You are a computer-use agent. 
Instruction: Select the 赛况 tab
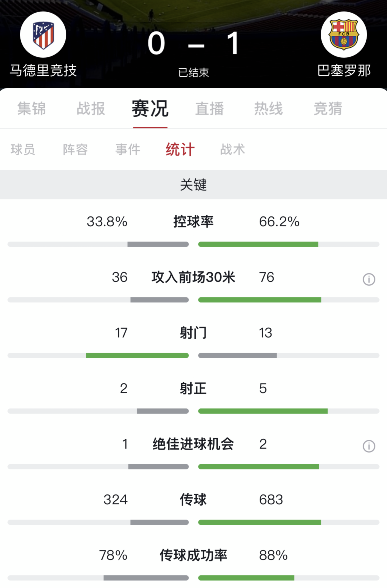(150, 109)
